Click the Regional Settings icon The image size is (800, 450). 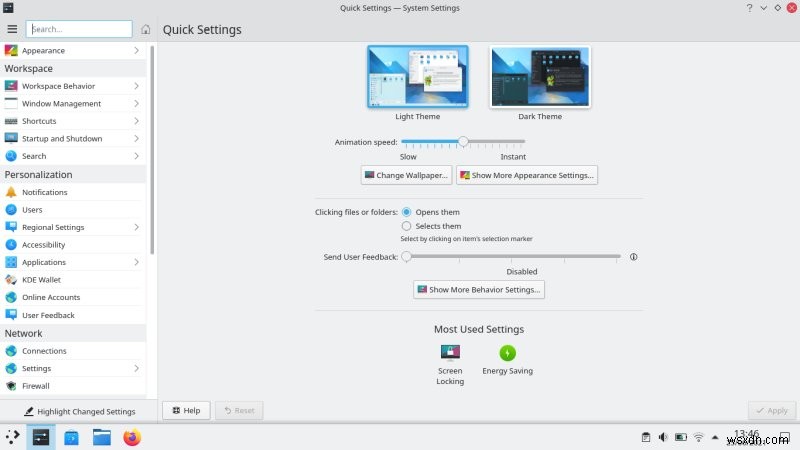[11, 227]
